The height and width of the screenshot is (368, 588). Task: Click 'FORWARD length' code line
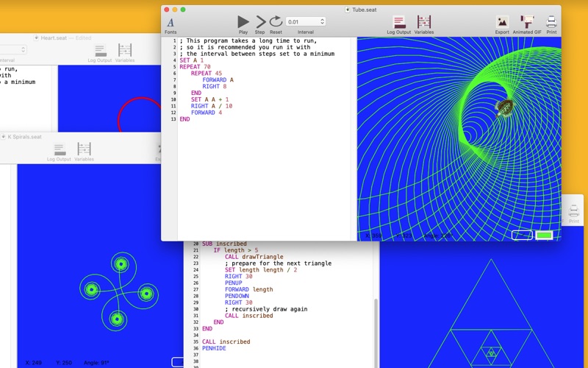(x=248, y=289)
